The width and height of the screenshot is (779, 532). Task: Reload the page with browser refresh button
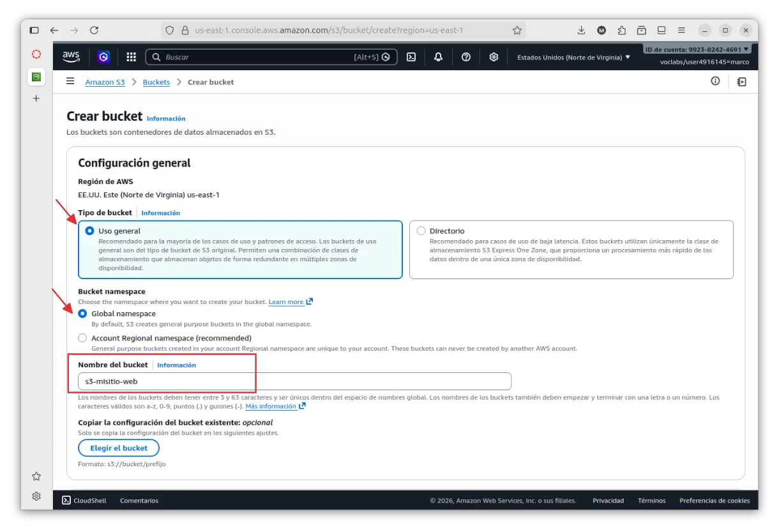94,30
